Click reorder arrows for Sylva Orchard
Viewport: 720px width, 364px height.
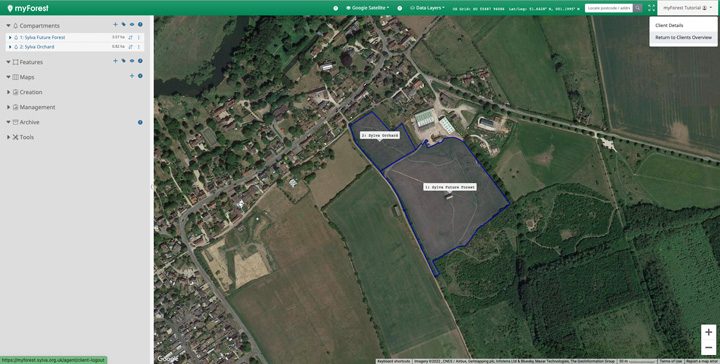pyautogui.click(x=130, y=47)
